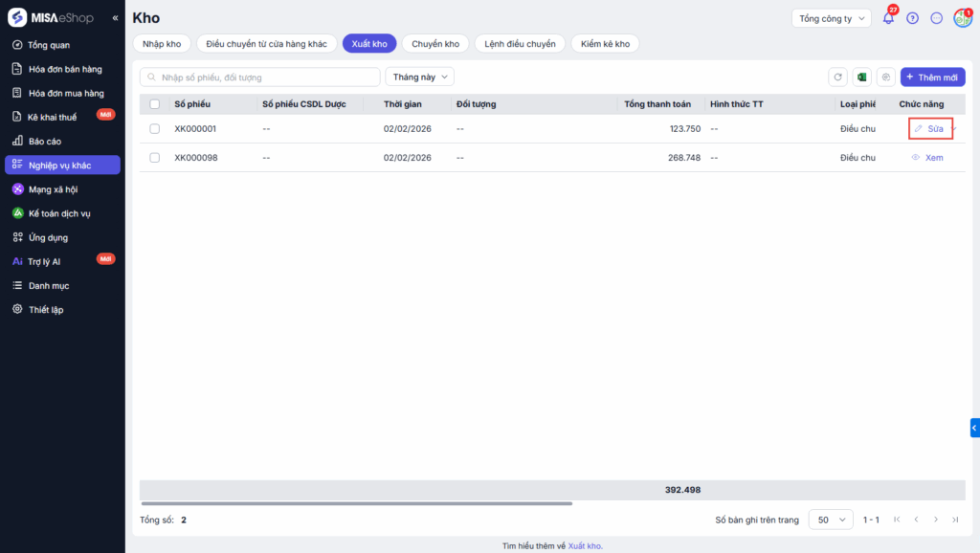Screen dimensions: 980x553
Task: Click the Tổng thanh toán column header
Action: 657,104
